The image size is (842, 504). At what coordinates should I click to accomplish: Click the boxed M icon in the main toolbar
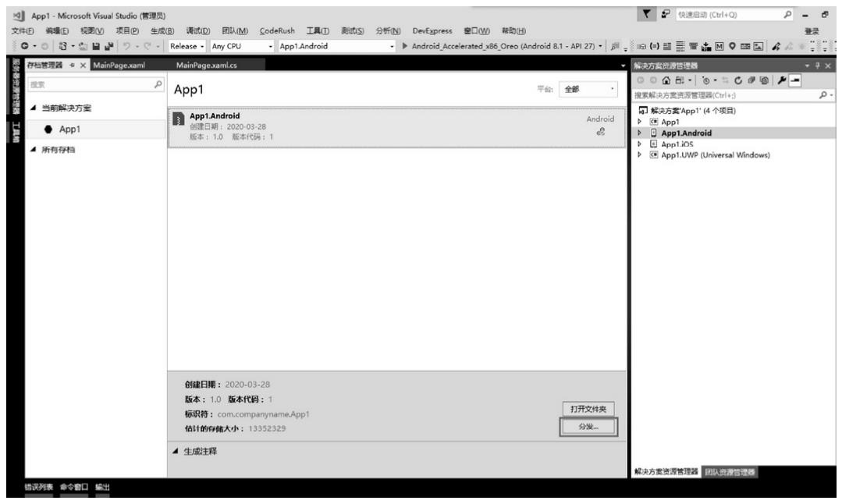pos(719,46)
